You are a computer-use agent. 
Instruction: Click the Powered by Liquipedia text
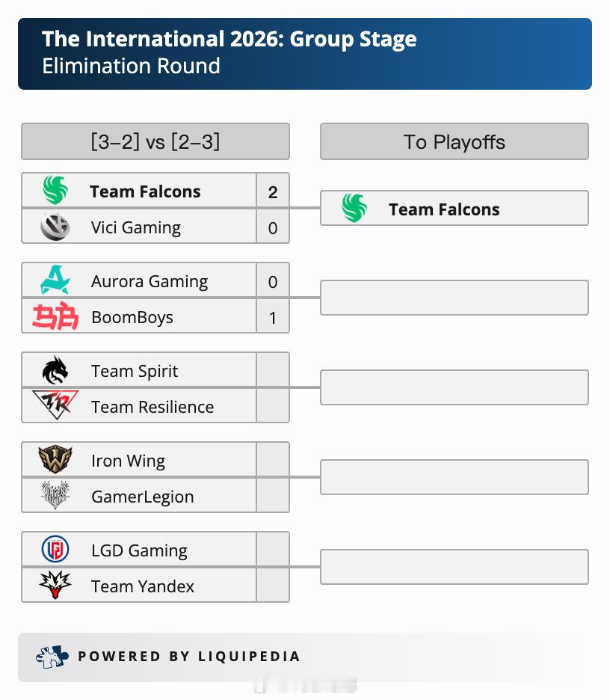[189, 657]
